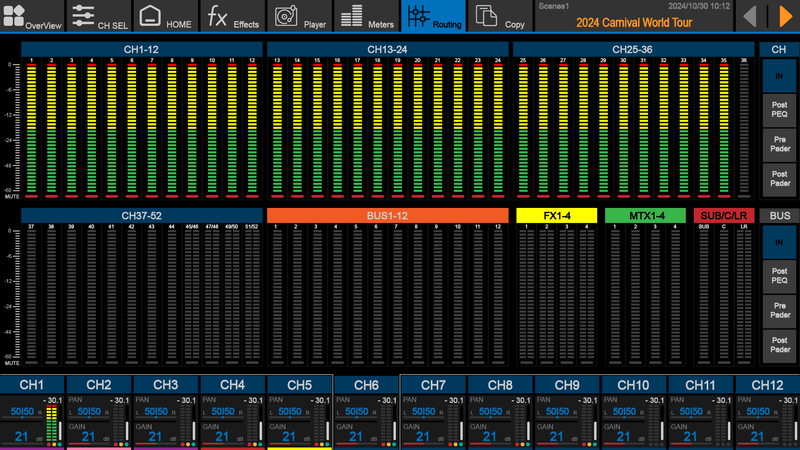The image size is (800, 450).
Task: Select BUS Post PEQ metering point
Action: coord(779,276)
